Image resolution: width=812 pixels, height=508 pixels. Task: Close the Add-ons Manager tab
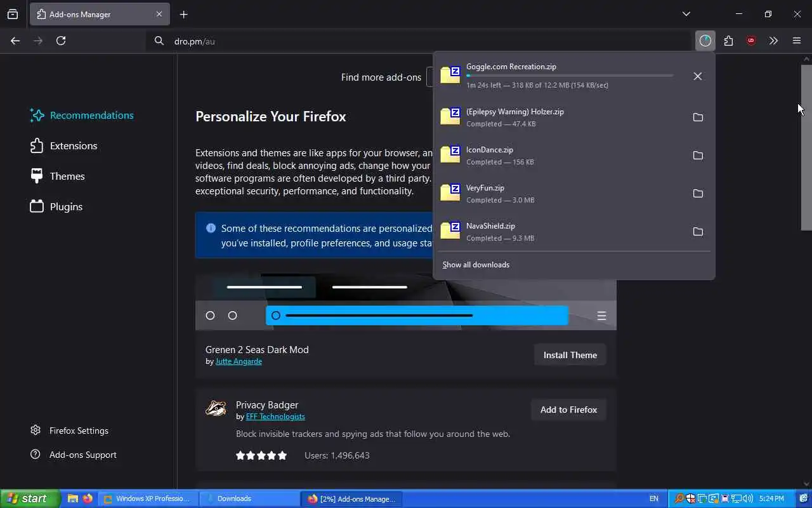(159, 14)
